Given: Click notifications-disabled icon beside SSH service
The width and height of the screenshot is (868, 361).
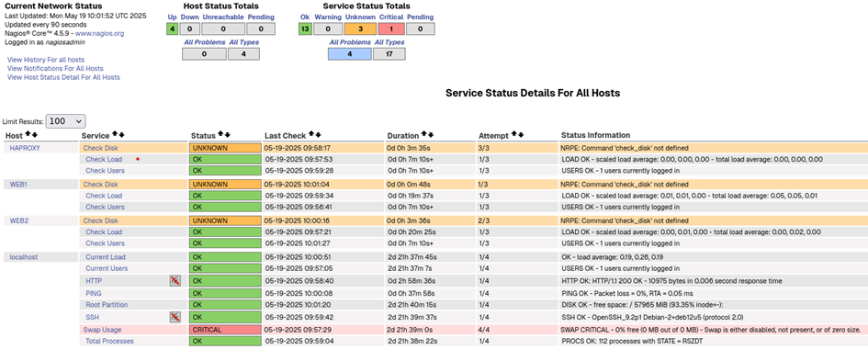Looking at the screenshot, I should (x=175, y=317).
